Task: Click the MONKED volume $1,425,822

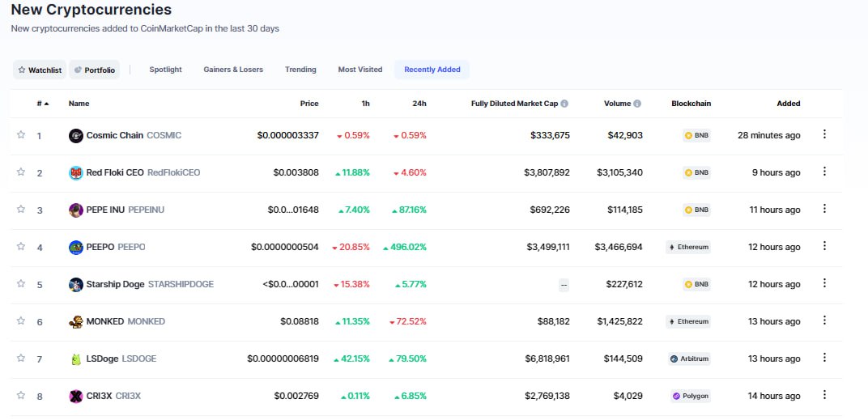Action: coord(619,321)
